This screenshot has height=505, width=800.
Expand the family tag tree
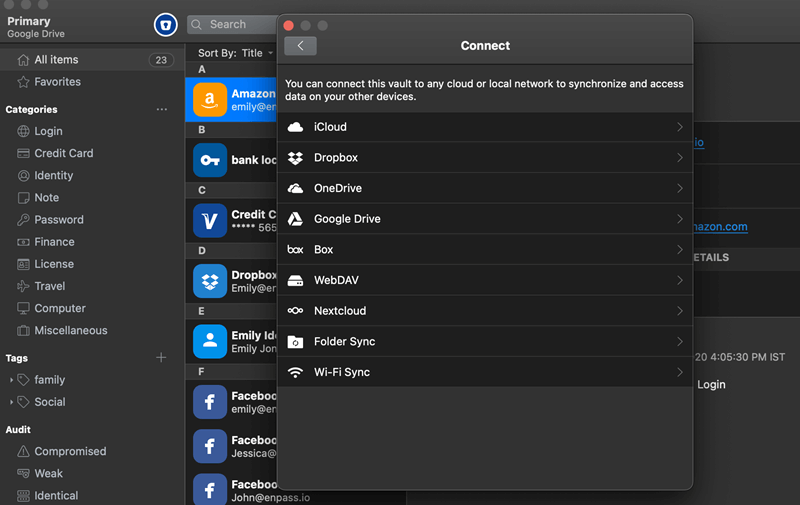coord(12,380)
